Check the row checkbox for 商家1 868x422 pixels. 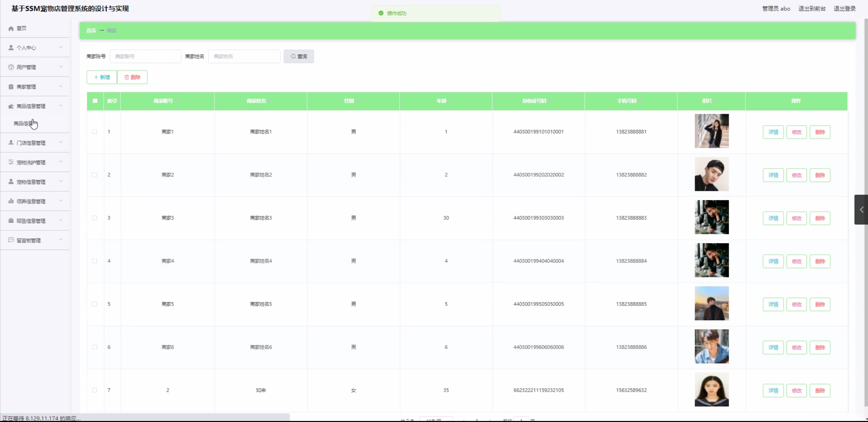[95, 132]
